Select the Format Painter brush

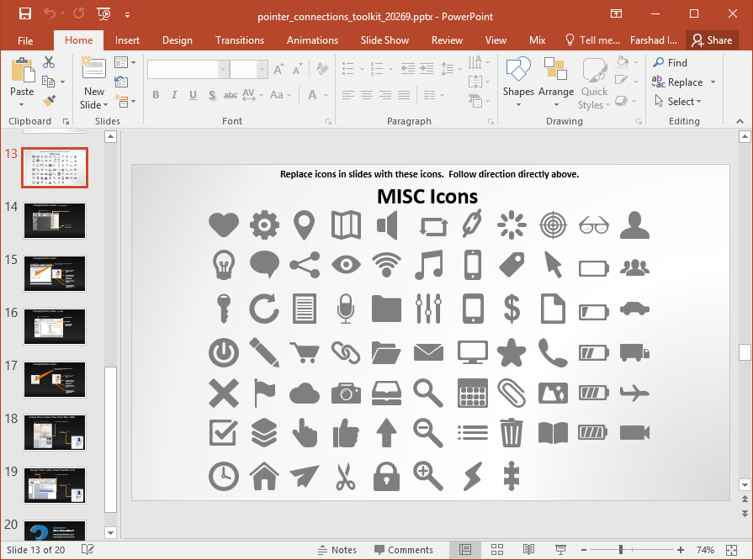click(x=49, y=101)
